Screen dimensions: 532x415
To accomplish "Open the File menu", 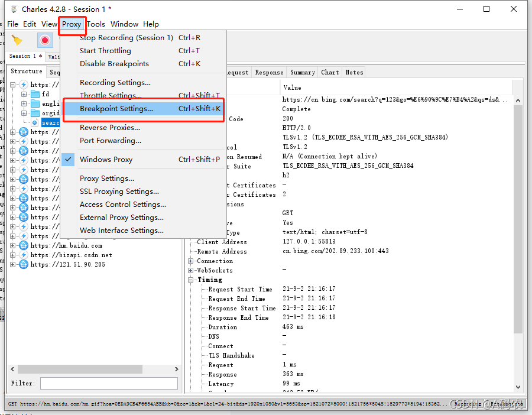I will click(12, 24).
